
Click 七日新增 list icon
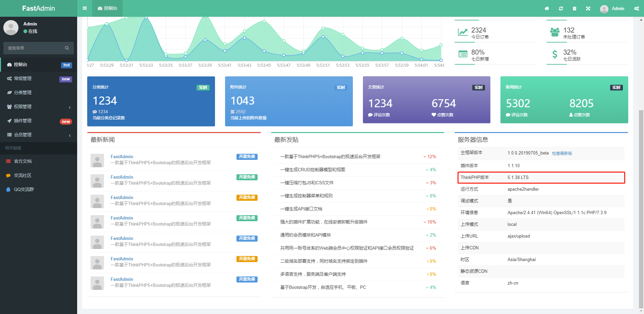pos(463,54)
